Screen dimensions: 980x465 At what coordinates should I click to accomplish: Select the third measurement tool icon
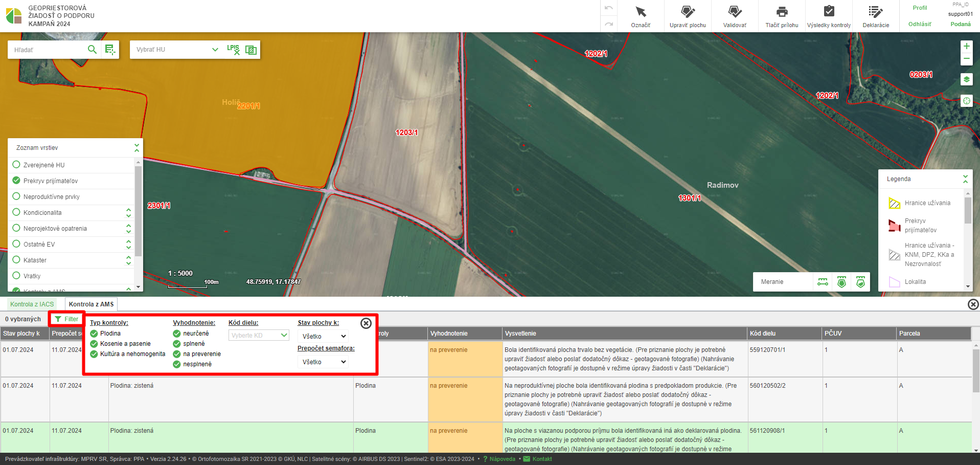[x=860, y=282]
